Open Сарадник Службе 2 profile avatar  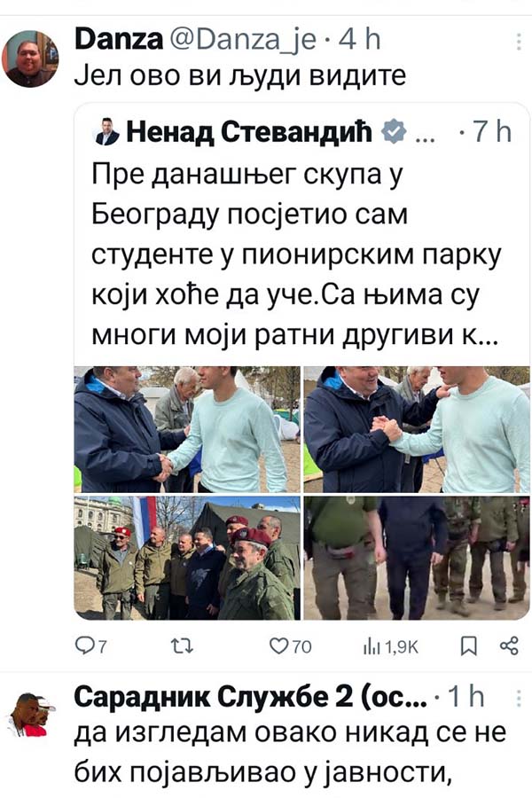click(x=30, y=714)
